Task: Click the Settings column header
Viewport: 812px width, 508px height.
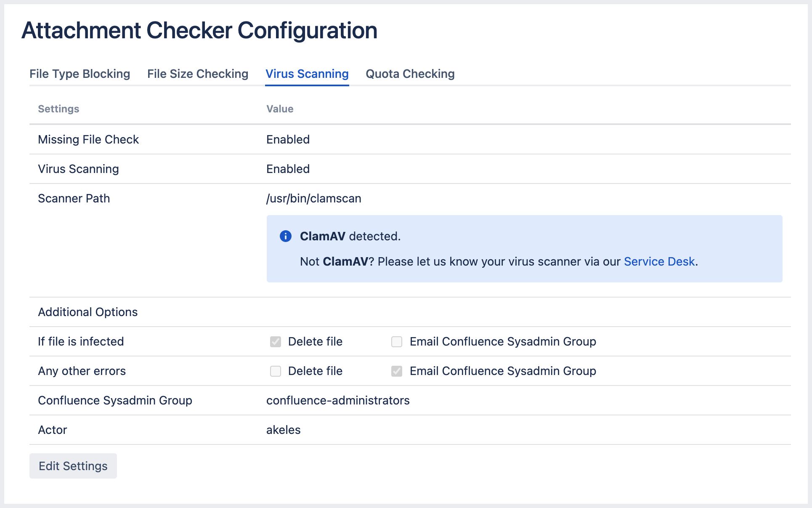Action: tap(58, 109)
